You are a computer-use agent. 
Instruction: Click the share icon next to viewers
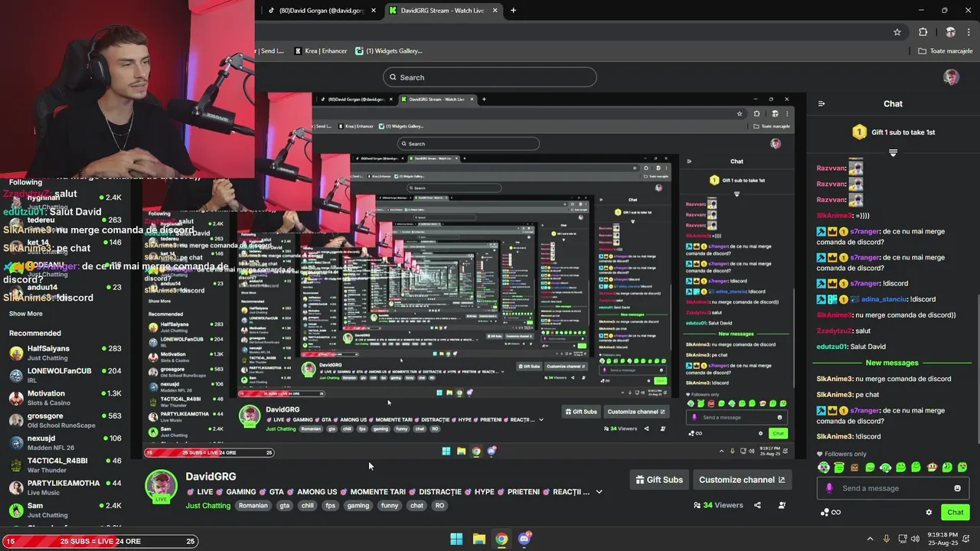(757, 505)
